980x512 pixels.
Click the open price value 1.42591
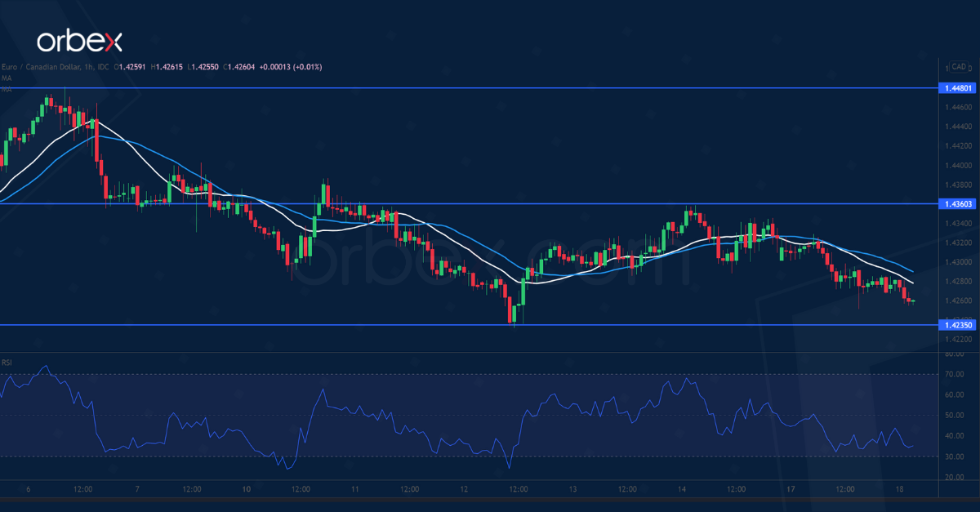[x=132, y=67]
